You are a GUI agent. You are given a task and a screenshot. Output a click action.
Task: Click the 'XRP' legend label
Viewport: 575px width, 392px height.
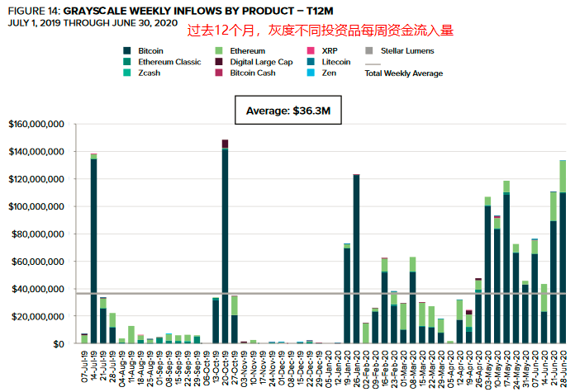pyautogui.click(x=330, y=51)
